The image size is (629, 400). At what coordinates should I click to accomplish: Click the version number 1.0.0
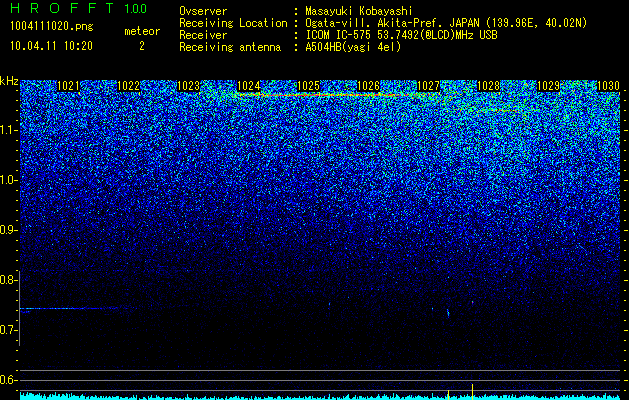[136, 9]
